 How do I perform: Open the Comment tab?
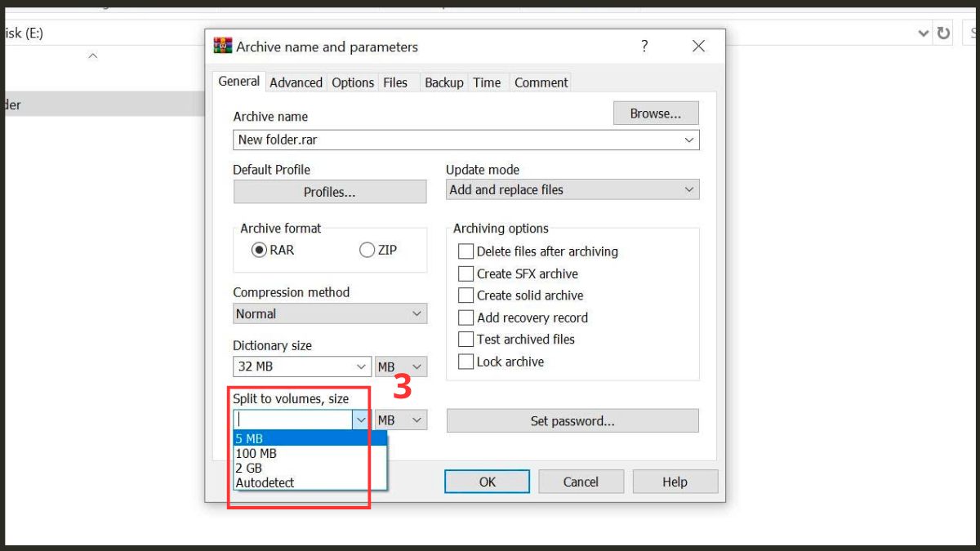tap(541, 82)
